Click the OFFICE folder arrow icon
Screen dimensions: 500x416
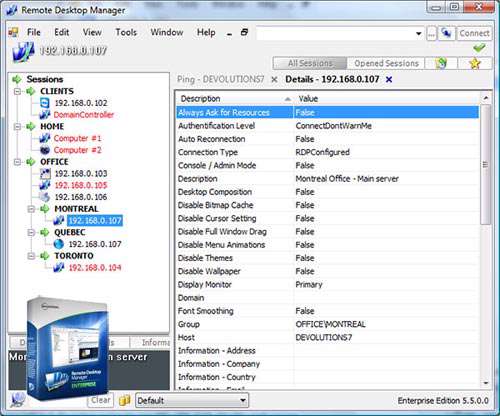pyautogui.click(x=31, y=162)
